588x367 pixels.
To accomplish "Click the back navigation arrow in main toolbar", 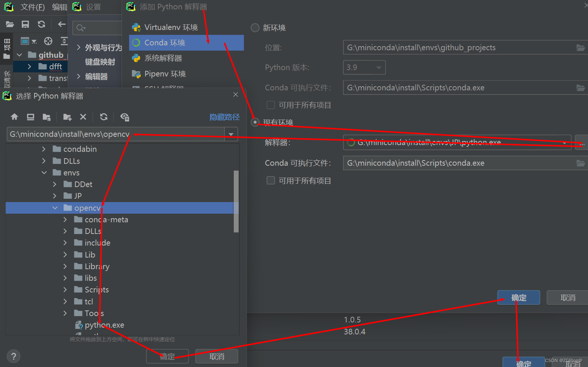I will (x=62, y=24).
